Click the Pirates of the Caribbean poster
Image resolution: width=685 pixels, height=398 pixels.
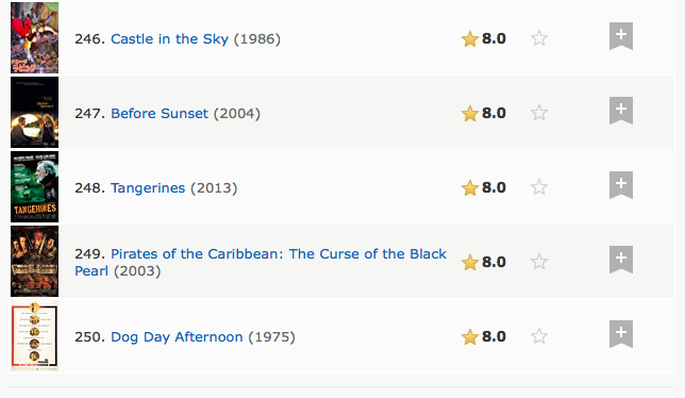(x=35, y=261)
